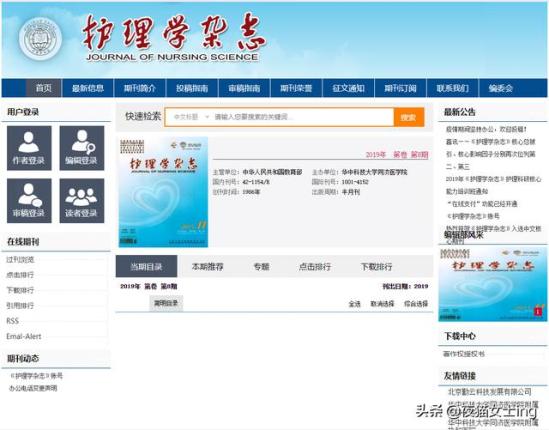Click the orange 搜索 search button
Image resolution: width=549 pixels, height=430 pixels.
(409, 117)
